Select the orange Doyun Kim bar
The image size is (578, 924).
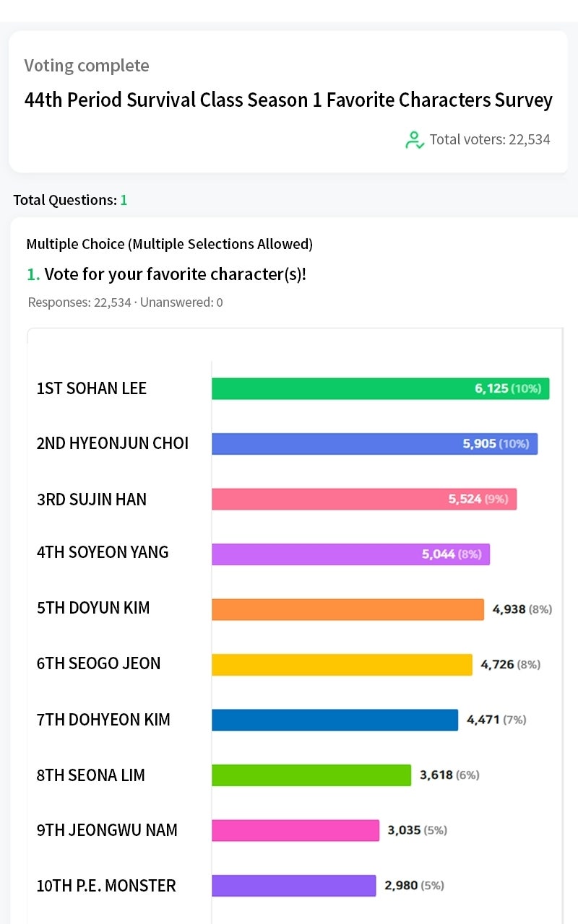348,609
